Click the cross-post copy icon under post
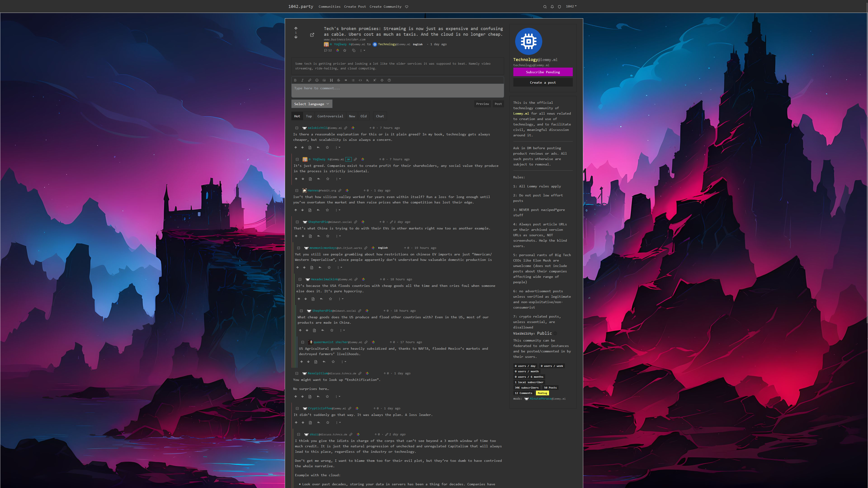The height and width of the screenshot is (488, 868). point(354,51)
